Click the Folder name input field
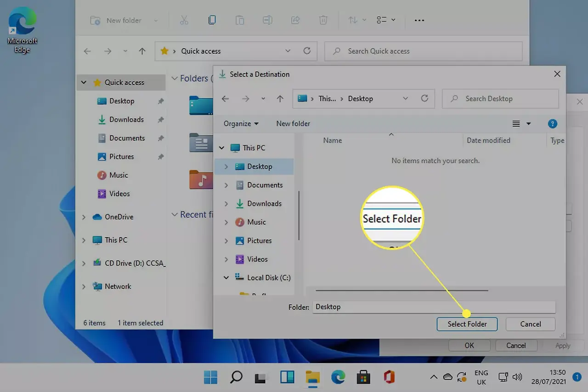This screenshot has height=392, width=588. (434, 307)
